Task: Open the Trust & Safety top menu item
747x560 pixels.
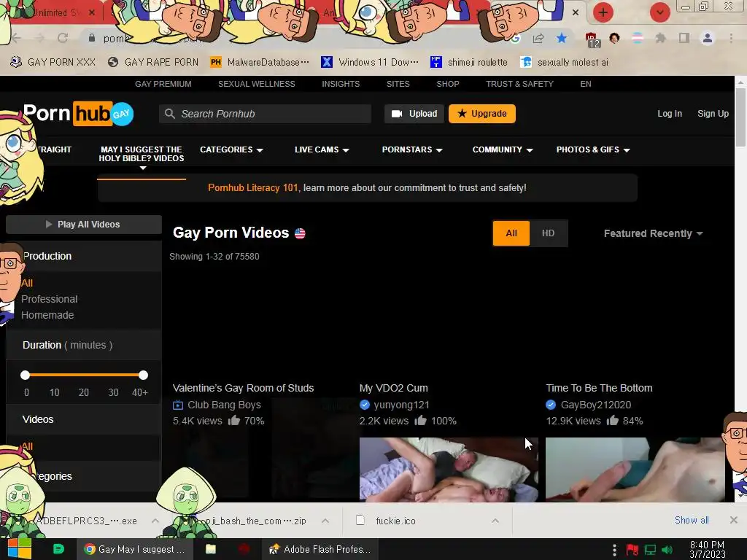Action: click(519, 84)
